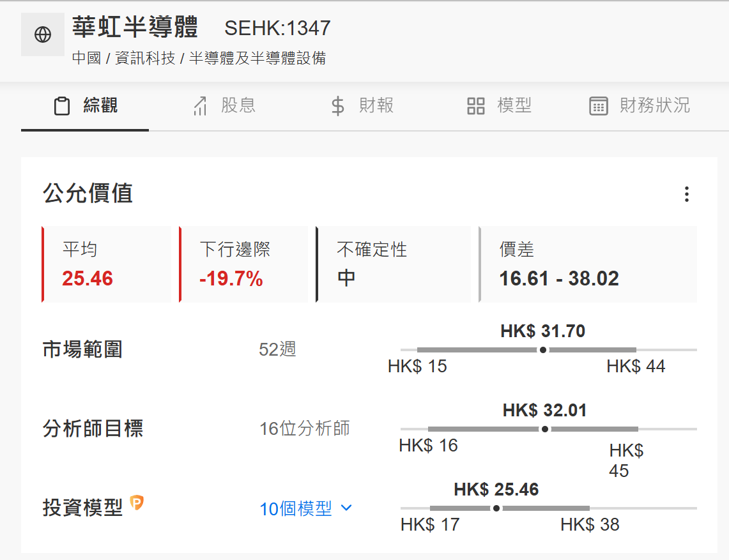Screen dimensions: 729x560
Task: Click the 下行邊際 -19.7% card
Action: click(243, 264)
